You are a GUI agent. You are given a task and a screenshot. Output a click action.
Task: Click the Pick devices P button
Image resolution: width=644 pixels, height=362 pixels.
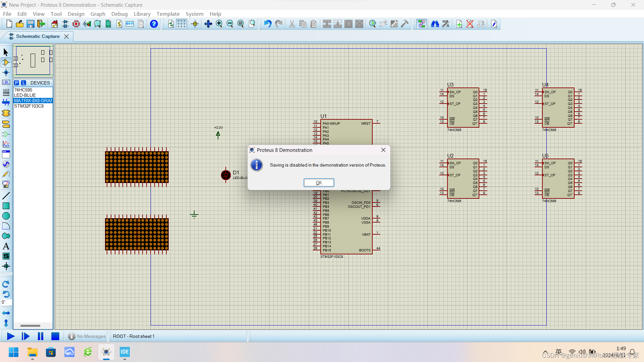16,83
